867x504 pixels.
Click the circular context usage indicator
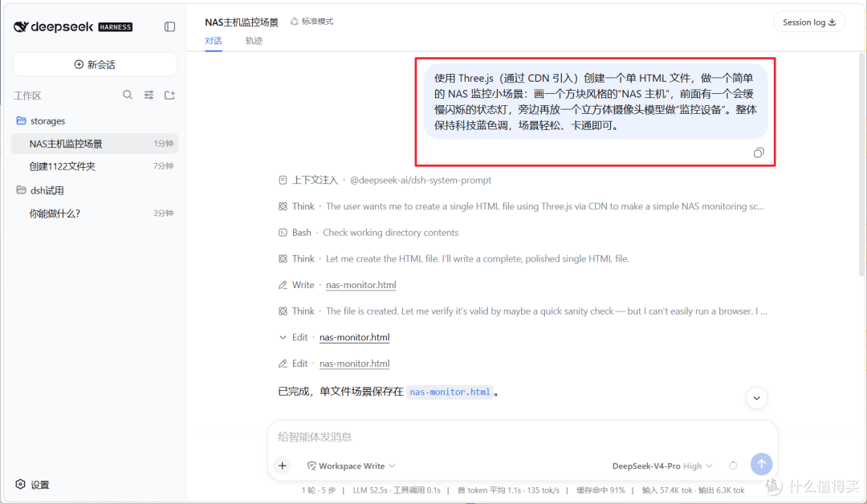733,465
